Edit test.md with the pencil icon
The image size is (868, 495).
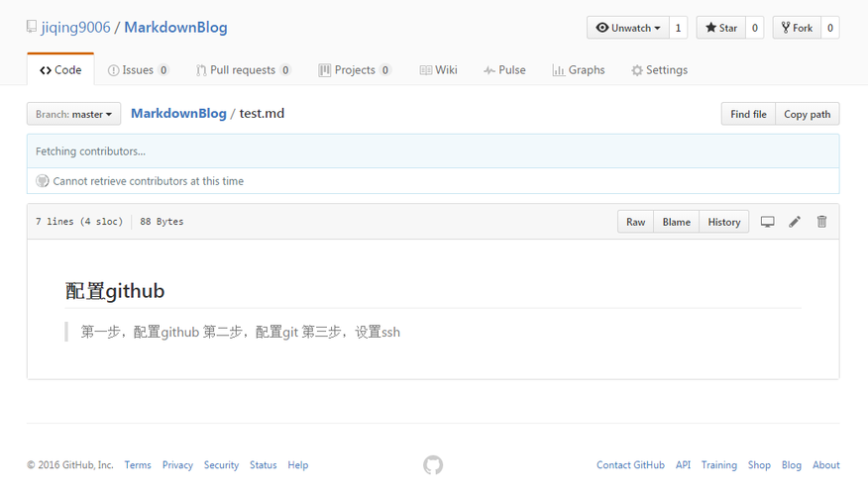pyautogui.click(x=795, y=222)
